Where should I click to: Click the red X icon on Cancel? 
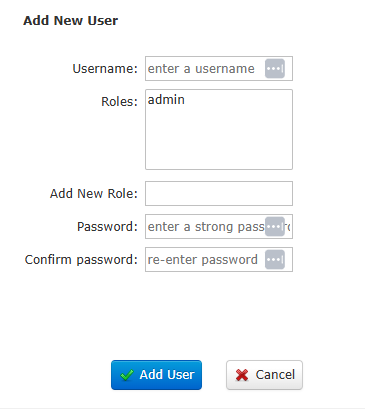(x=242, y=375)
